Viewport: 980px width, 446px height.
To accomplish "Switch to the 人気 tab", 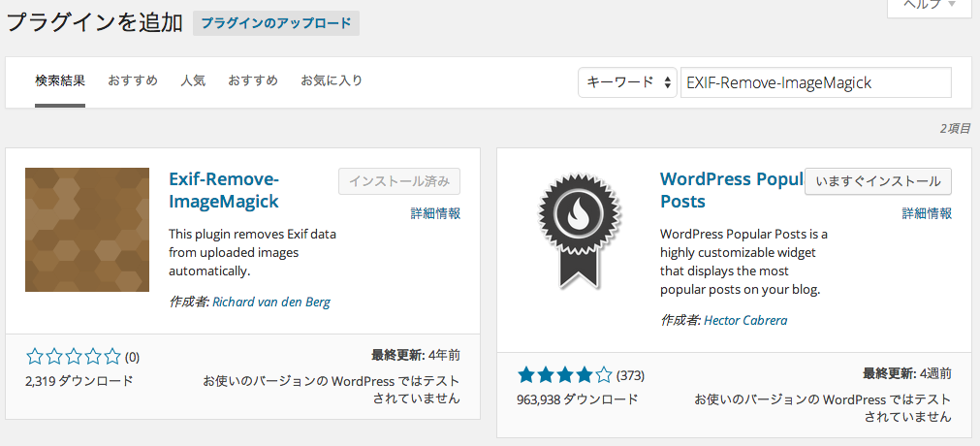I will click(193, 80).
